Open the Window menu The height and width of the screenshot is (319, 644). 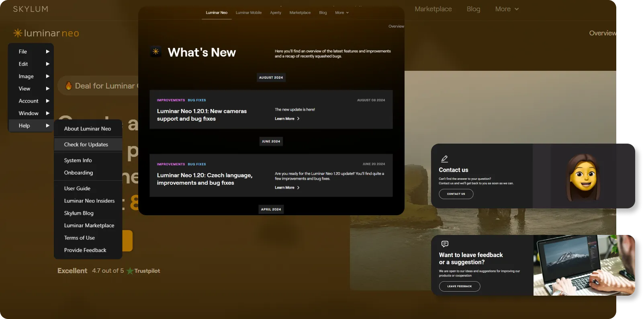pos(31,113)
